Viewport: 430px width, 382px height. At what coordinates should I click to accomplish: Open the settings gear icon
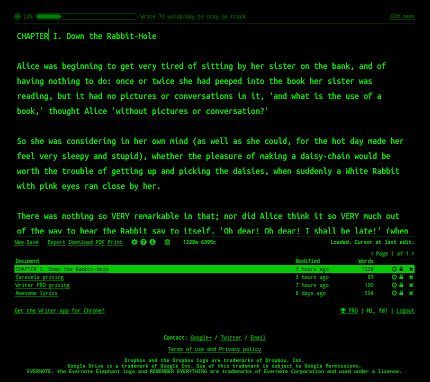(134, 242)
